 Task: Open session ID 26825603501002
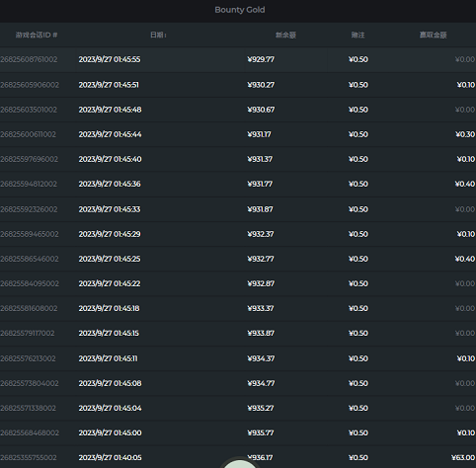pos(29,110)
